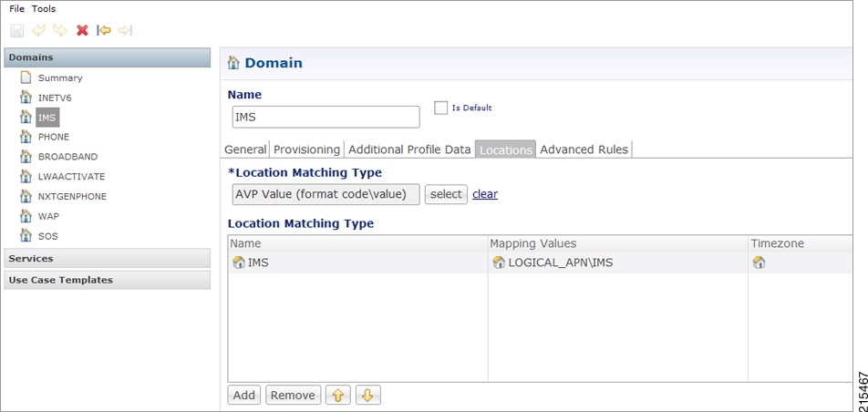Click the red X delete icon
This screenshot has width=868, height=412.
click(x=82, y=30)
